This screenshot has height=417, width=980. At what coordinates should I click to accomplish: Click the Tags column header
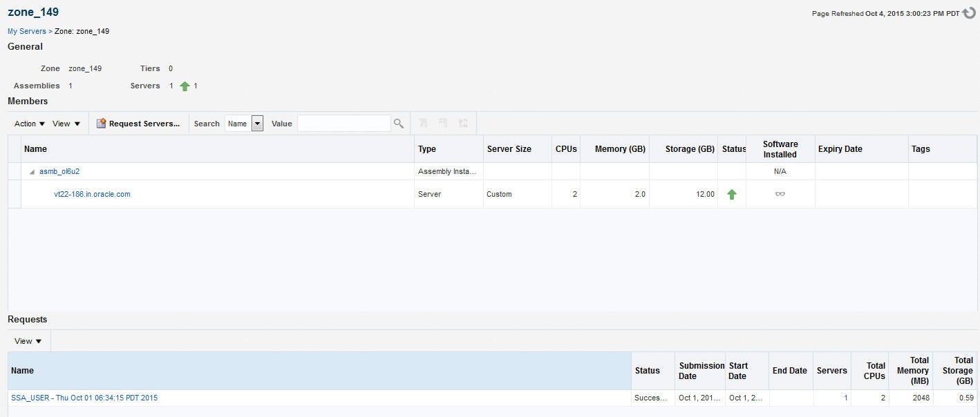(x=943, y=149)
